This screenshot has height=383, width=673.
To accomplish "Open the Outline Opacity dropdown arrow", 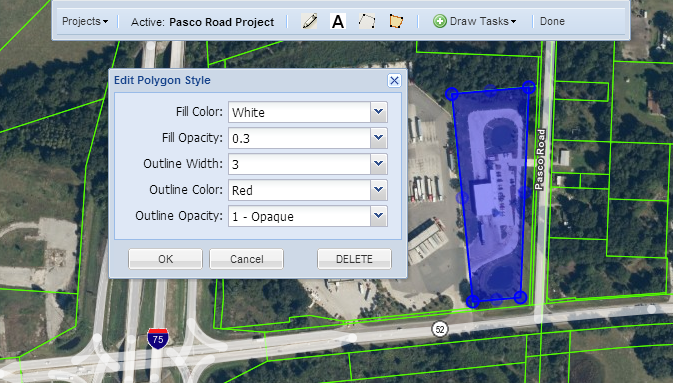I will 379,216.
